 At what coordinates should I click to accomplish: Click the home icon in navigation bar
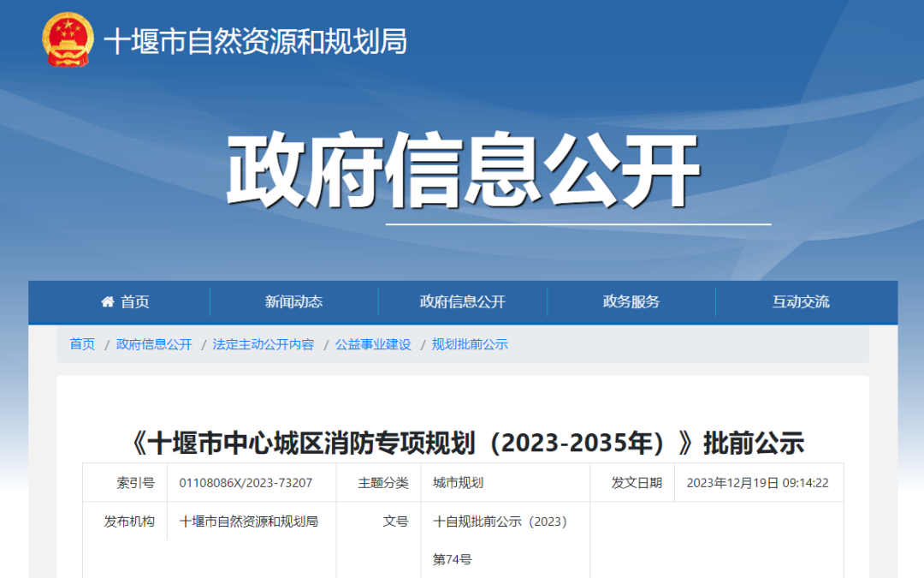pos(107,302)
